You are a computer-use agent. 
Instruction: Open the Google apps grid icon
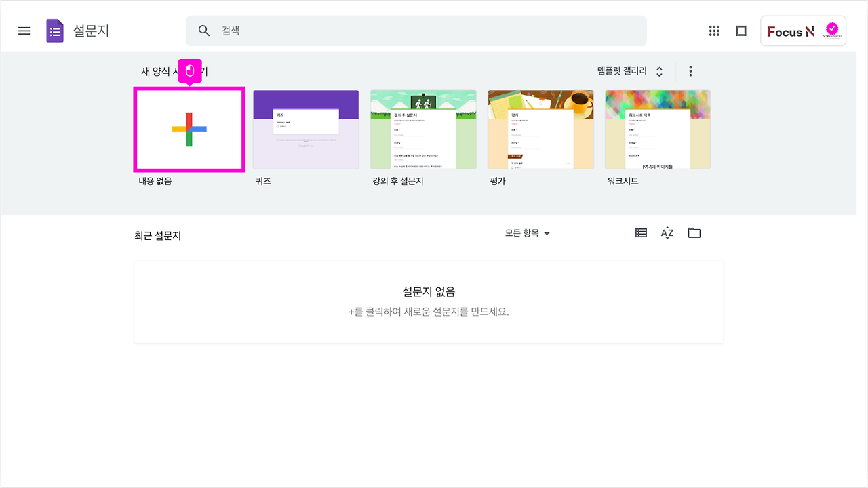tap(714, 30)
